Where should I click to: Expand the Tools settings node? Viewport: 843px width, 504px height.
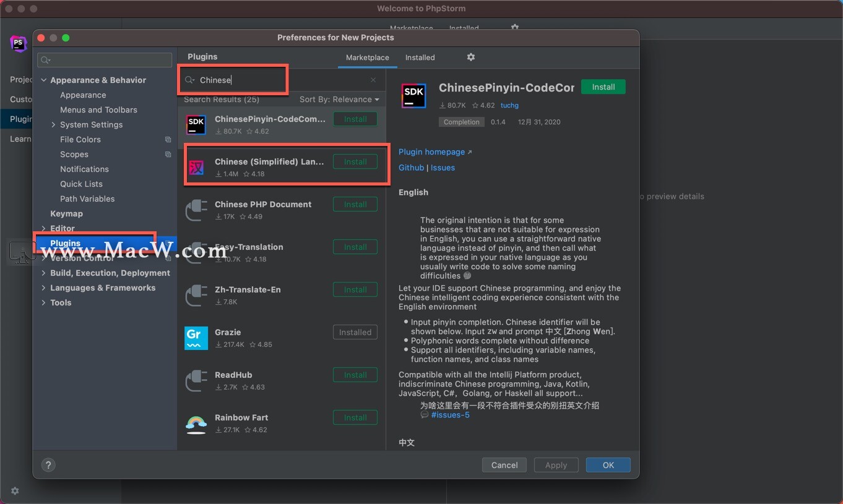click(43, 303)
